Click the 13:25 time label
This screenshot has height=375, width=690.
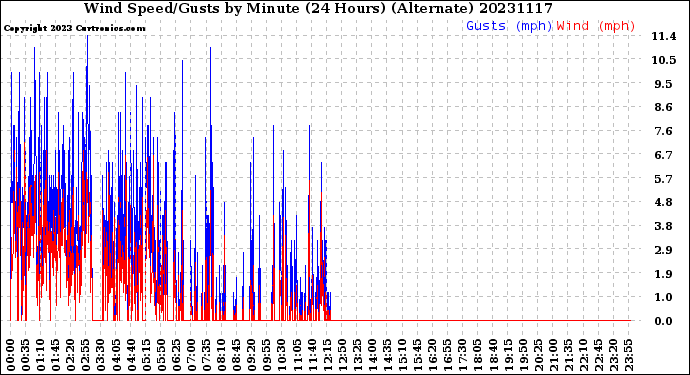tap(356, 356)
